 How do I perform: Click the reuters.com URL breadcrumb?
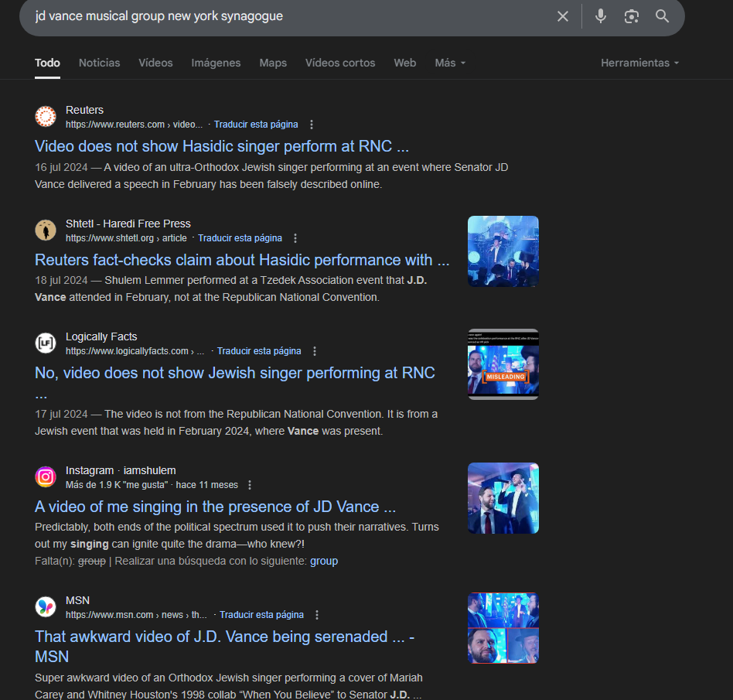[134, 125]
